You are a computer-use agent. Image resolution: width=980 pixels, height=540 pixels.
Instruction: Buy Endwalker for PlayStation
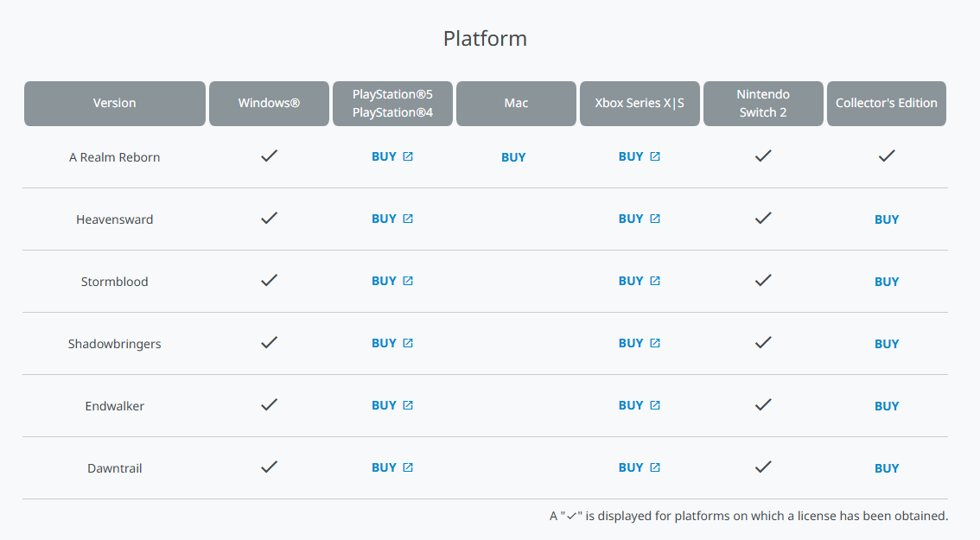tap(391, 405)
